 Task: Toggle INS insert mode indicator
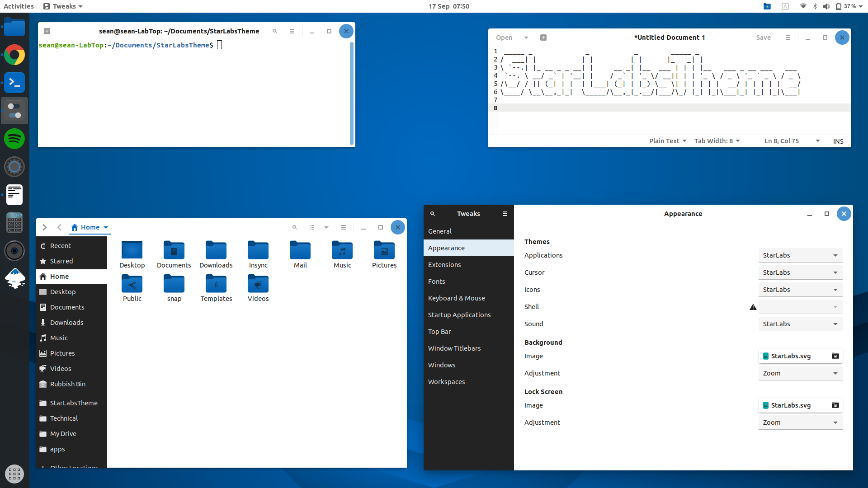(838, 141)
